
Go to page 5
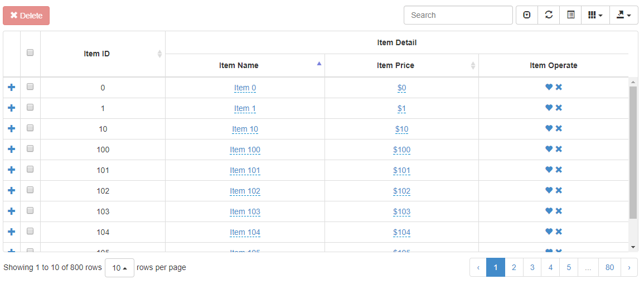569,268
